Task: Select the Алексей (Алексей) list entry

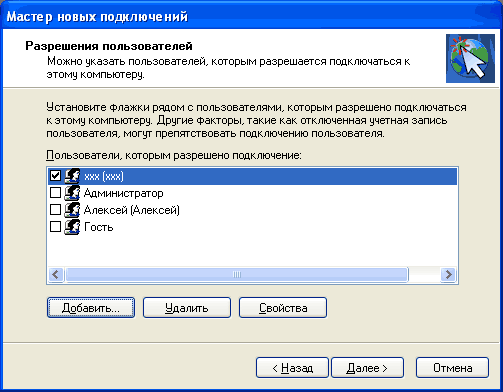Action: click(132, 210)
